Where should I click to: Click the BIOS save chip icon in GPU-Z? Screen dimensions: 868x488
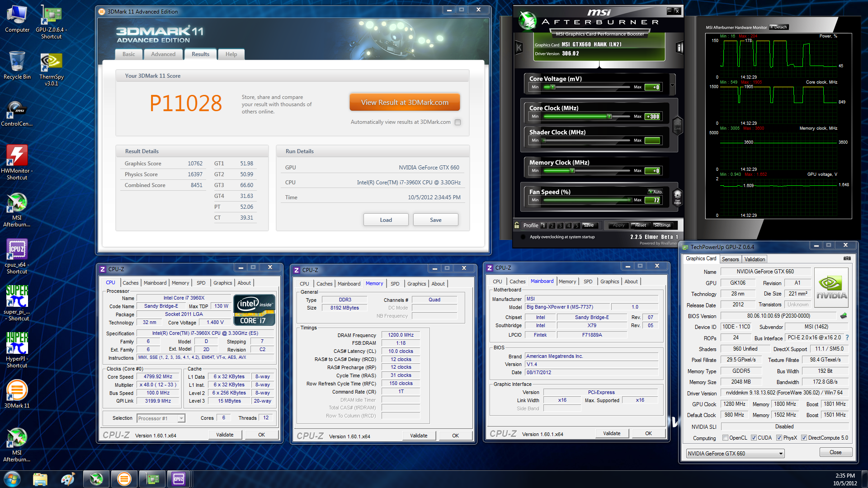click(x=843, y=316)
